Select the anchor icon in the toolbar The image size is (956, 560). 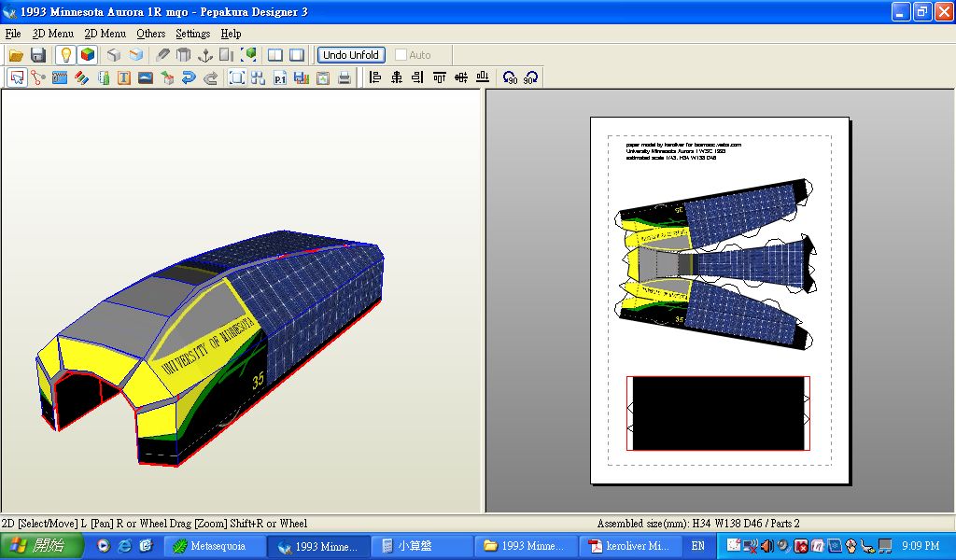[205, 55]
